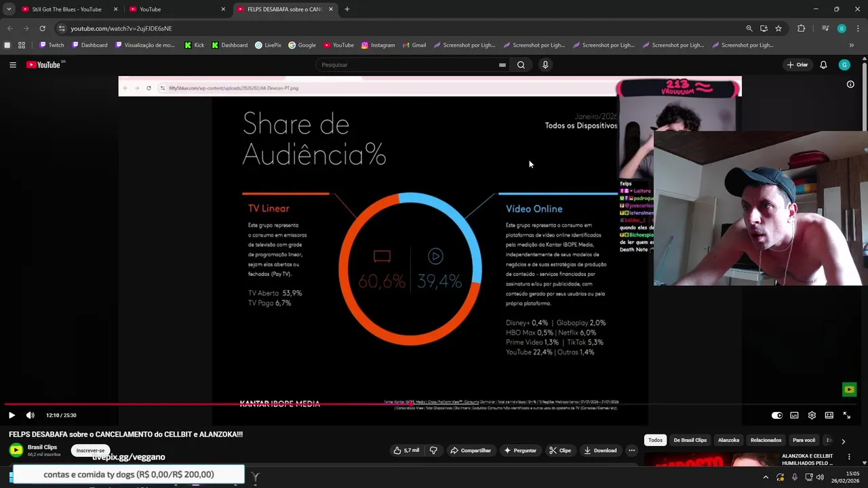Screen dimensions: 868x488
Task: Open the Instagram bookmark
Action: 378,45
